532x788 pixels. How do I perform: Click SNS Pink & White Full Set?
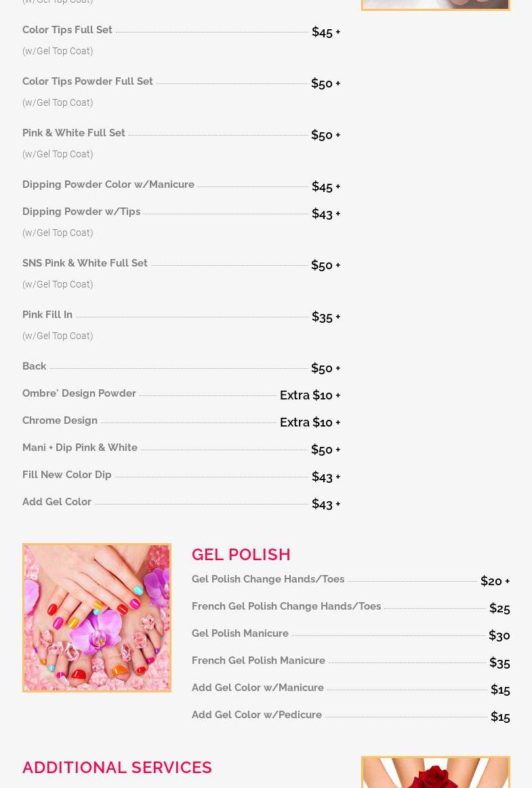[x=85, y=263]
